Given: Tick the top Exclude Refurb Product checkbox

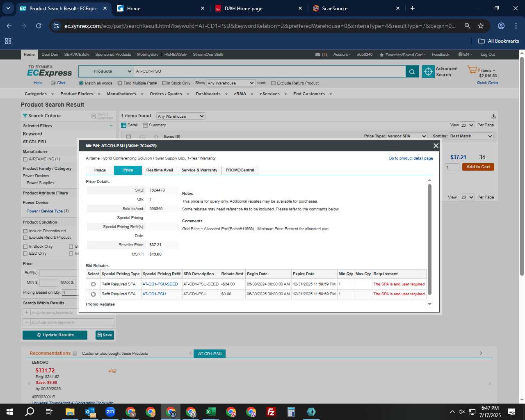Looking at the screenshot, I should [274, 83].
